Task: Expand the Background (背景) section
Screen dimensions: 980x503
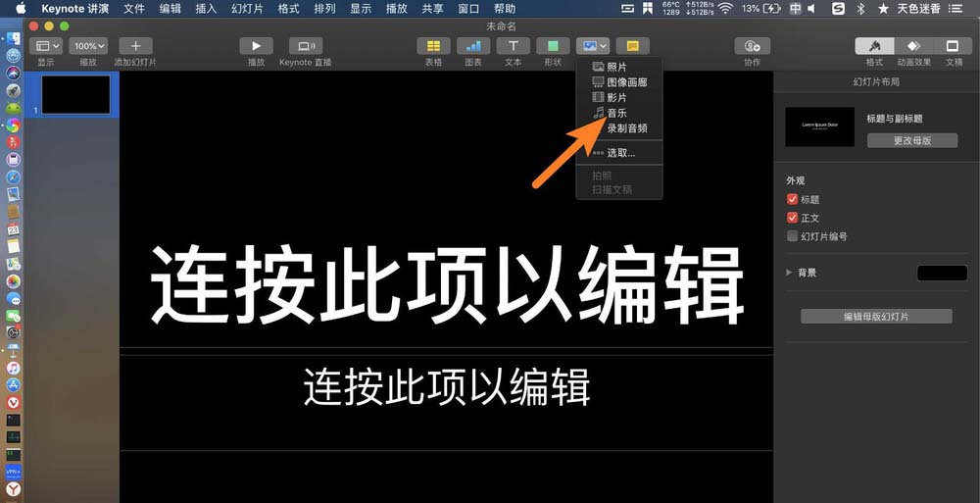Action: [x=789, y=273]
